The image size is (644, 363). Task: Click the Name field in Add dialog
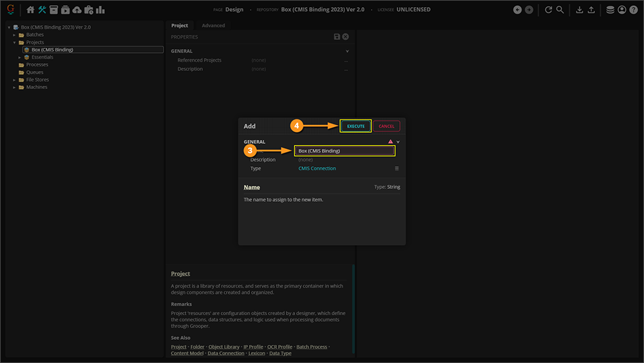point(345,151)
